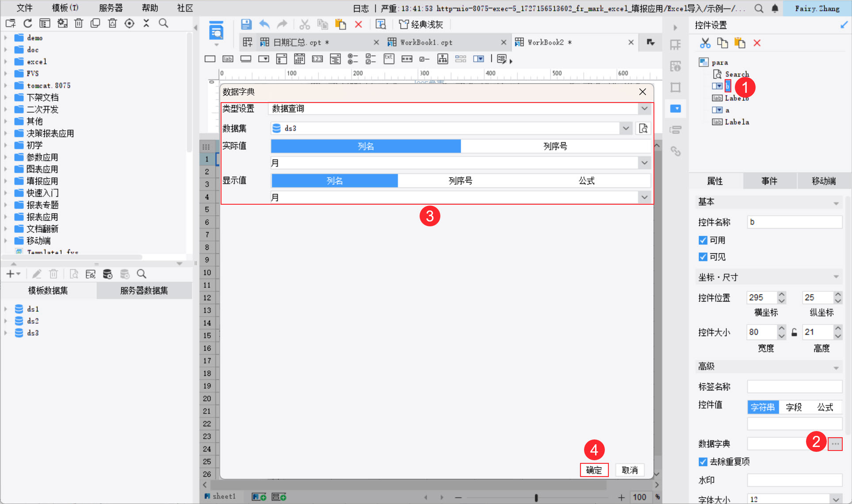The image size is (852, 504).
Task: Select 公式 for 显示值
Action: [x=587, y=181]
